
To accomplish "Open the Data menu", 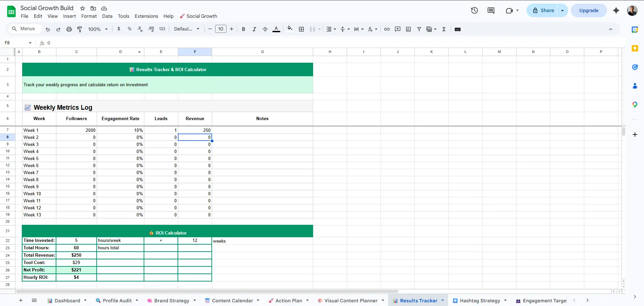I will click(x=107, y=16).
